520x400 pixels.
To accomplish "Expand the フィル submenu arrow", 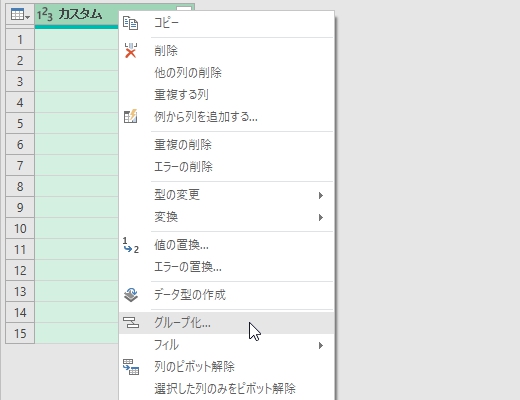I will coord(321,345).
